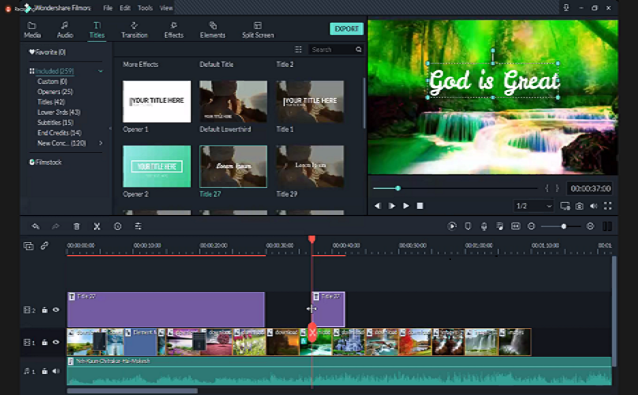
Task: Select the Opener 1 title thumbnail
Action: 157,101
